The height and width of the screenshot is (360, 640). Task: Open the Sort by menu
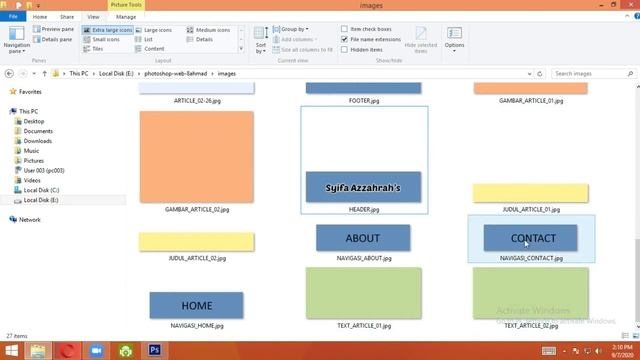point(261,40)
